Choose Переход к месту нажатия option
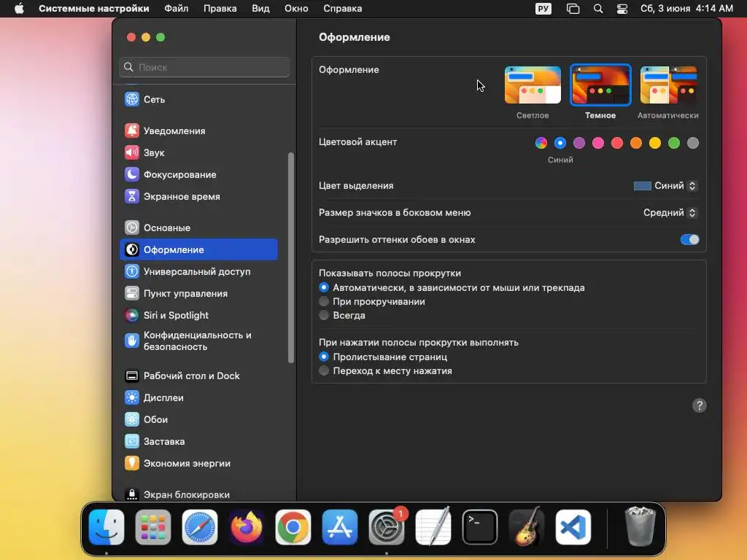747x560 pixels. pyautogui.click(x=324, y=370)
